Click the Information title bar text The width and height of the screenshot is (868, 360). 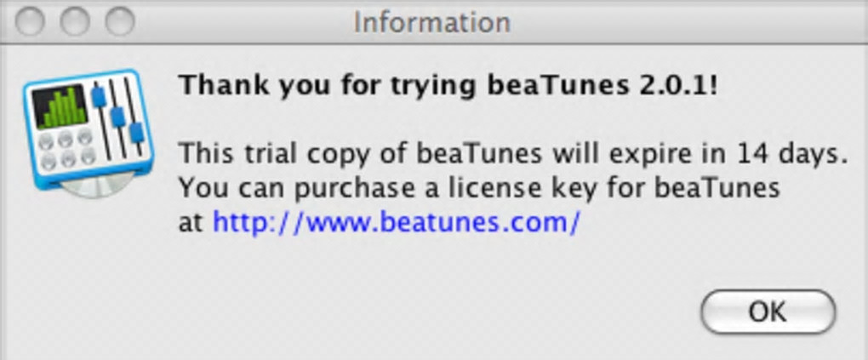[x=431, y=21]
